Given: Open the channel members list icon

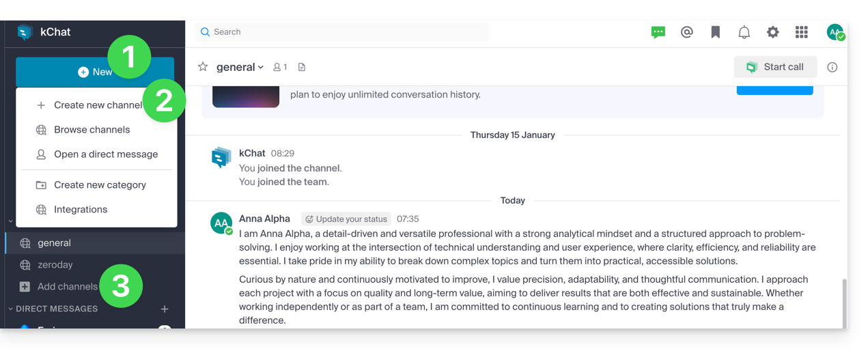Looking at the screenshot, I should (x=280, y=67).
